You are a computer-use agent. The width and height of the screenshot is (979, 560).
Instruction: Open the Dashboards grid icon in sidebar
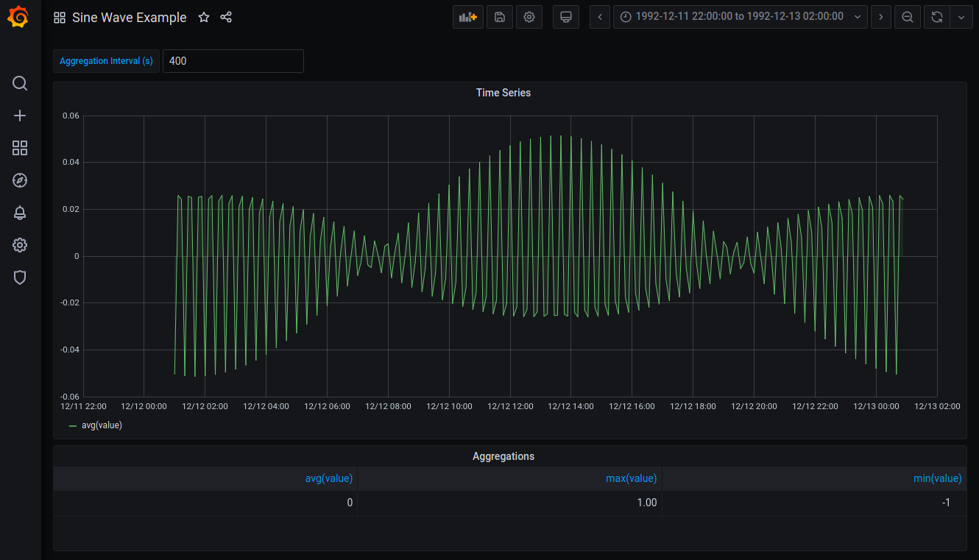[20, 148]
